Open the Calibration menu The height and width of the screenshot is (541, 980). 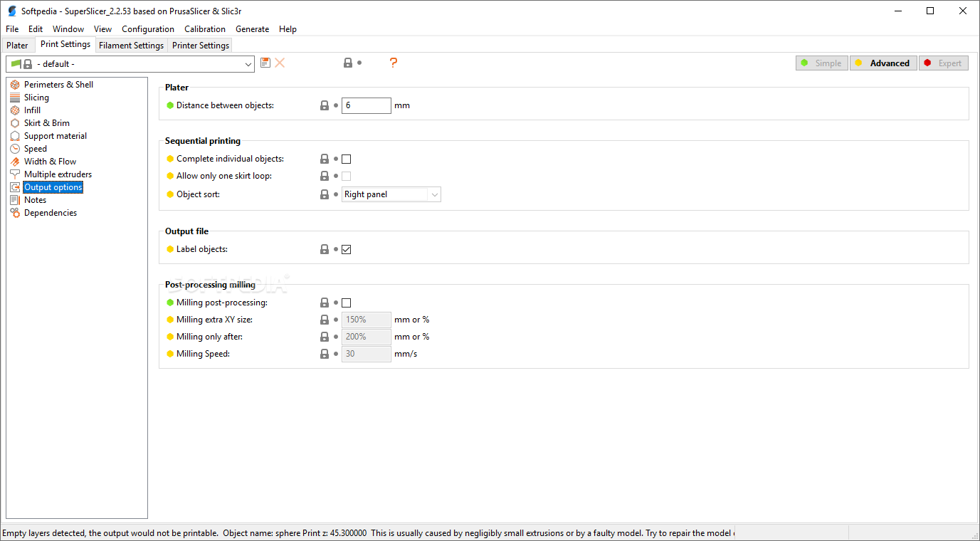pyautogui.click(x=205, y=29)
